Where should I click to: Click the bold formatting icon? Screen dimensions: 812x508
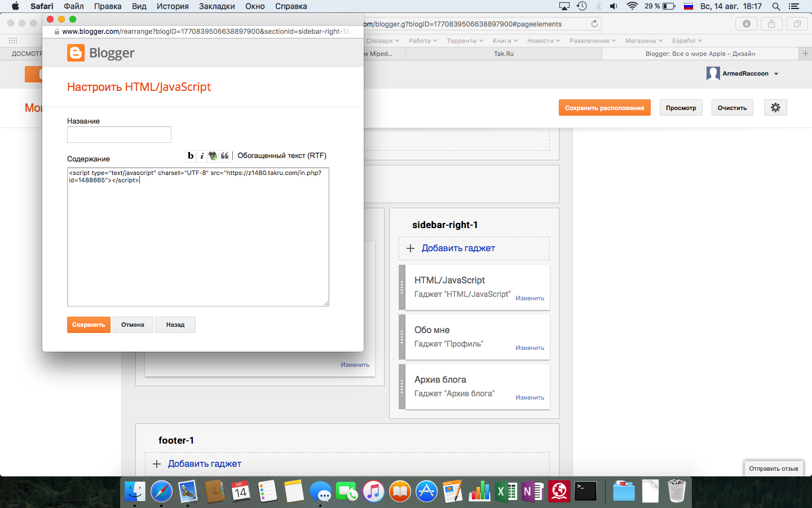coord(191,156)
